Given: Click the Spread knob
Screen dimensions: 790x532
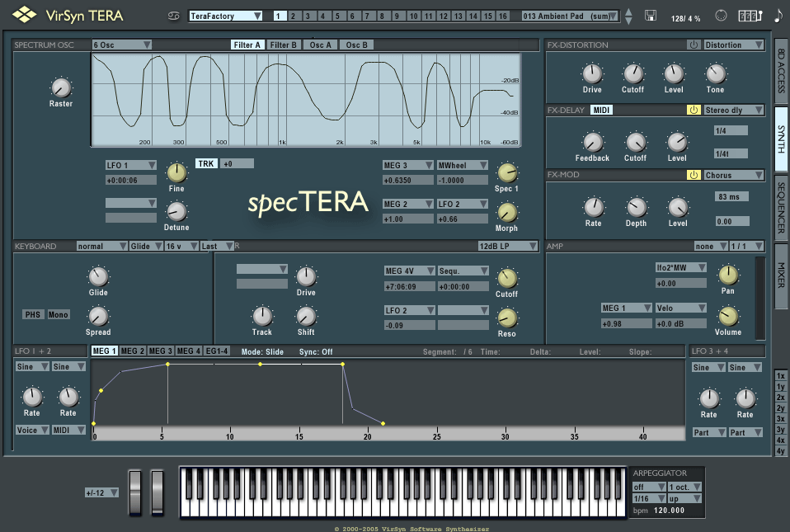Looking at the screenshot, I should [98, 317].
